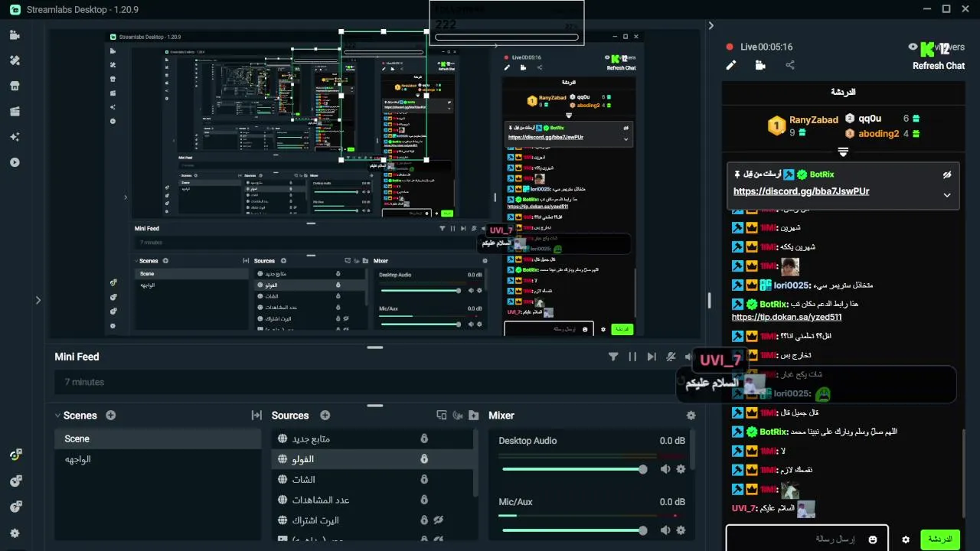The width and height of the screenshot is (980, 551).
Task: Open the Cloudbot external link icon in sidebar
Action: click(x=15, y=481)
